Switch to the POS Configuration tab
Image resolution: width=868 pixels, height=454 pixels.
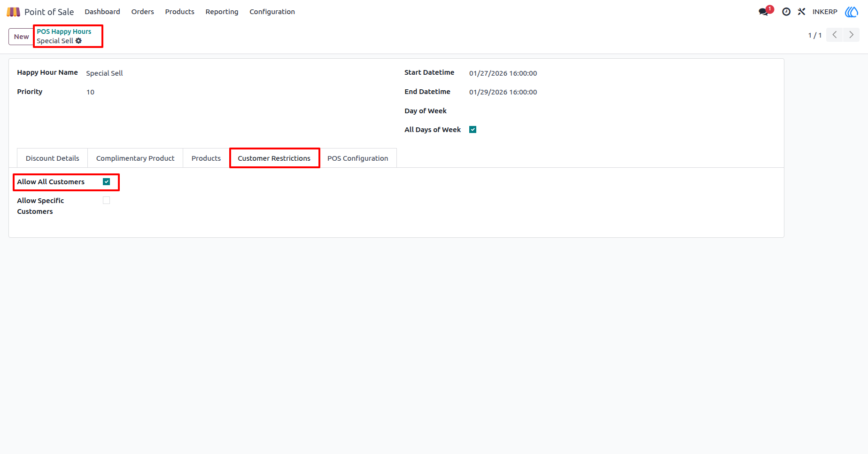(358, 158)
